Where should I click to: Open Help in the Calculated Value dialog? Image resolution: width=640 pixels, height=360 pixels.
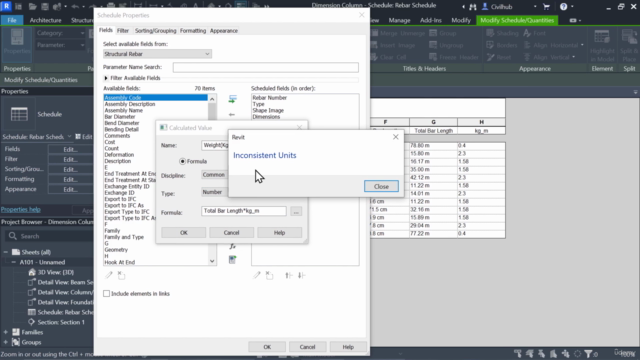pyautogui.click(x=279, y=233)
